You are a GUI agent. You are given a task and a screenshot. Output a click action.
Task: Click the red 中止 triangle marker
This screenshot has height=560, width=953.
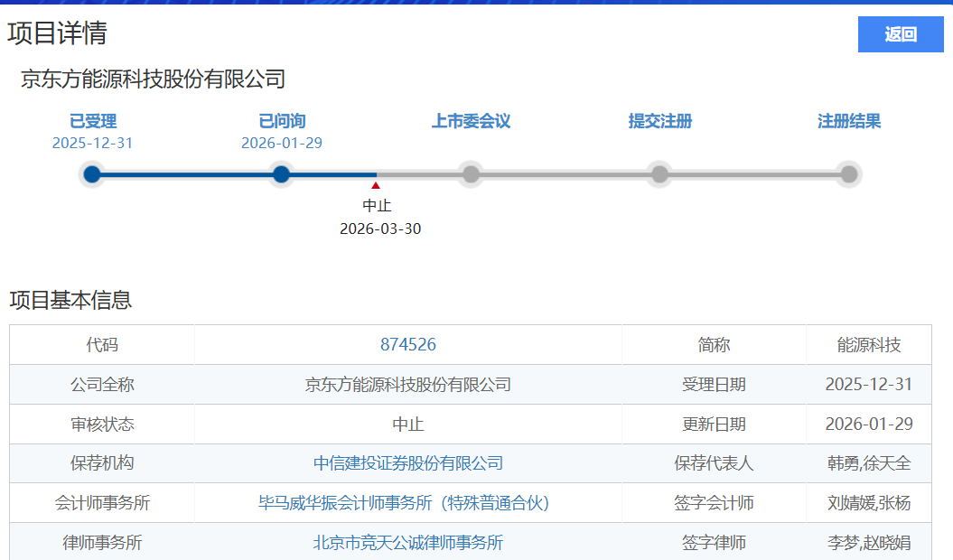coord(376,185)
